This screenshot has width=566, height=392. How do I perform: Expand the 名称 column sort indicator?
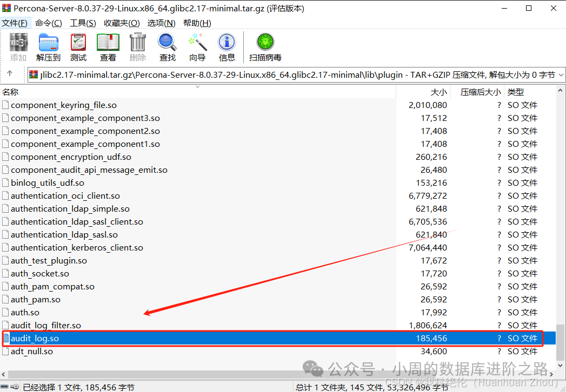[x=197, y=86]
